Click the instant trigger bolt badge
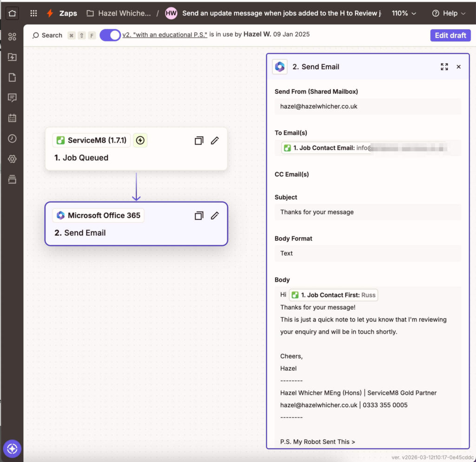Viewport: 476px width, 462px height. point(140,140)
